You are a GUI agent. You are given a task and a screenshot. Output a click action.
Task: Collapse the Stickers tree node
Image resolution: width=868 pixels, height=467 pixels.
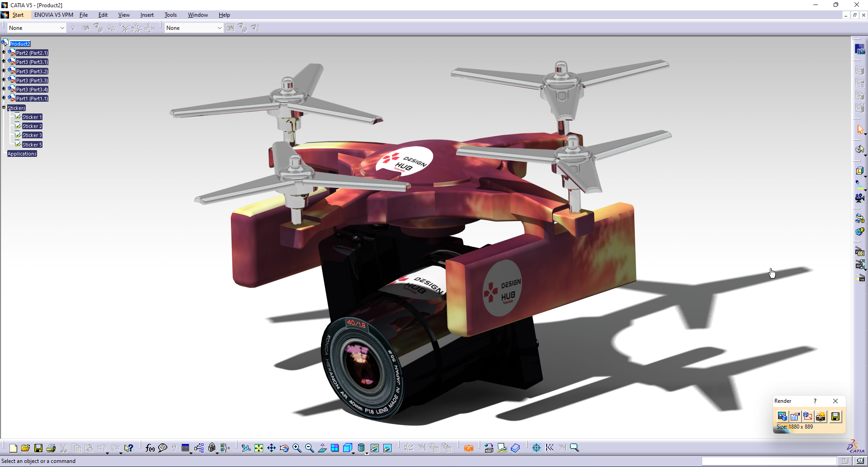4,108
